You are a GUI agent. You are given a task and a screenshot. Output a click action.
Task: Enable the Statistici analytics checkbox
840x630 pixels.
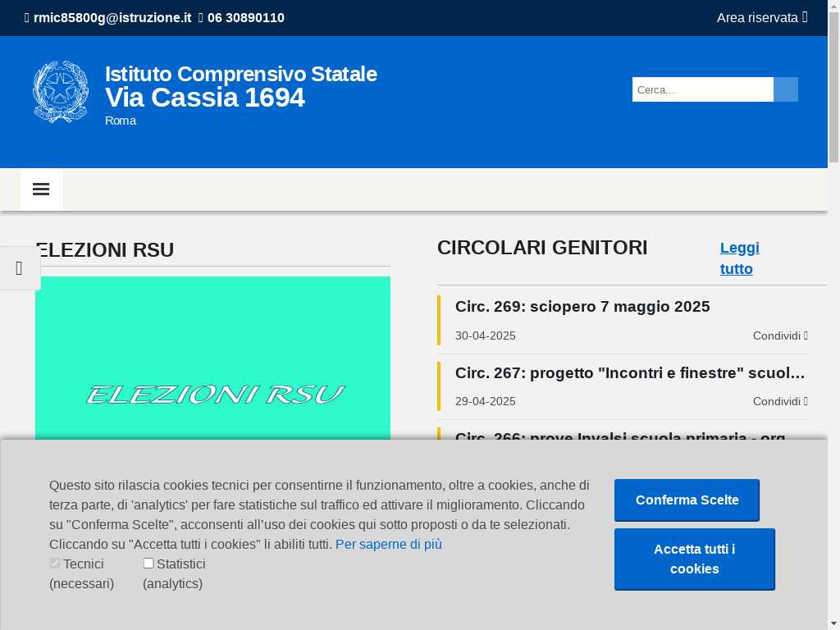point(148,563)
